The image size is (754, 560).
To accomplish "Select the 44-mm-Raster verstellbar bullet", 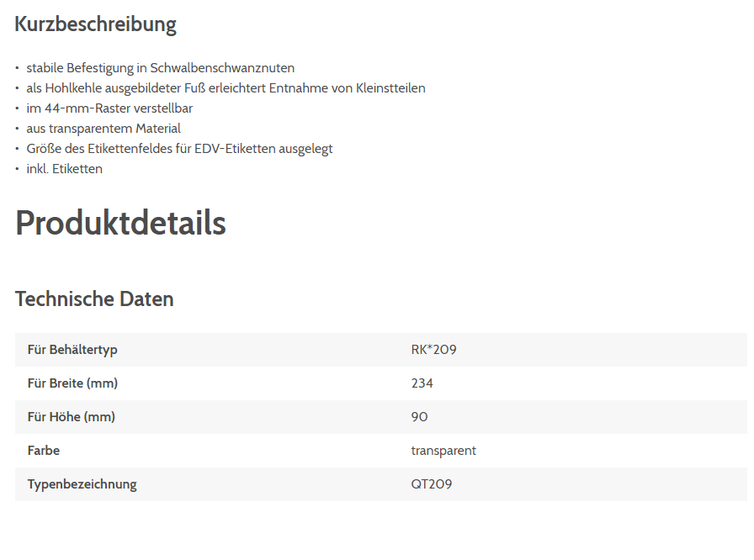I will tap(109, 108).
